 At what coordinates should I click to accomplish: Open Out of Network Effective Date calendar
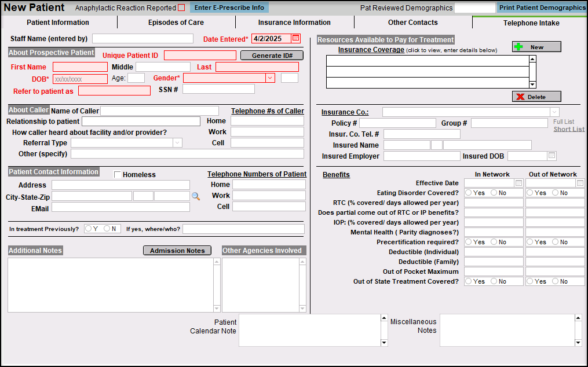tap(580, 183)
